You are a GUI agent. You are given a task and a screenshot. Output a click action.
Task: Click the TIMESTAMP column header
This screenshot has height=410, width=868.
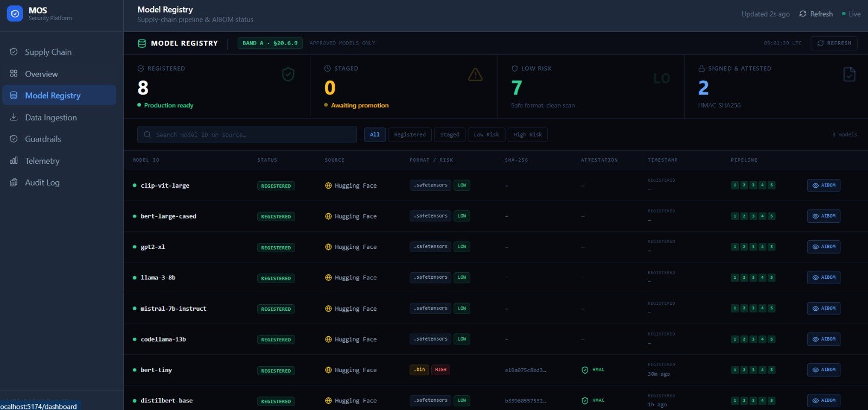pyautogui.click(x=662, y=160)
